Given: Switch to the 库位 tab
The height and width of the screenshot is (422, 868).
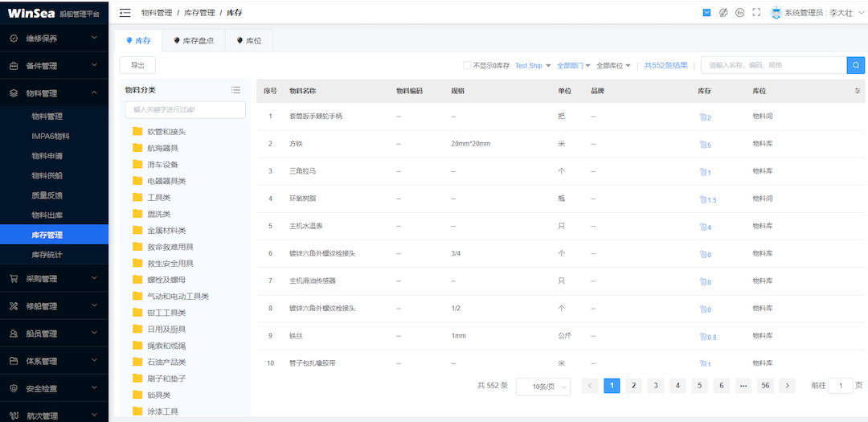Looking at the screenshot, I should [248, 40].
